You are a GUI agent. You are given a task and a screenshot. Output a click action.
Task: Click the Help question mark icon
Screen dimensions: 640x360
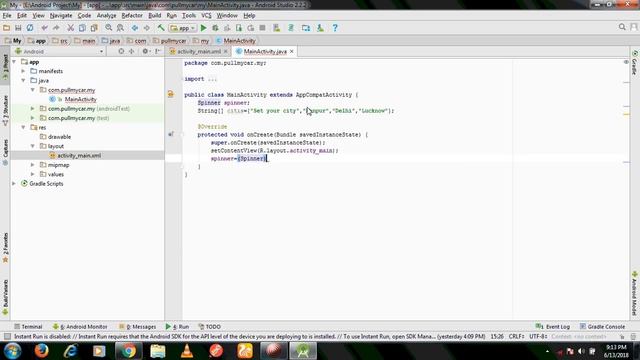pos(335,28)
